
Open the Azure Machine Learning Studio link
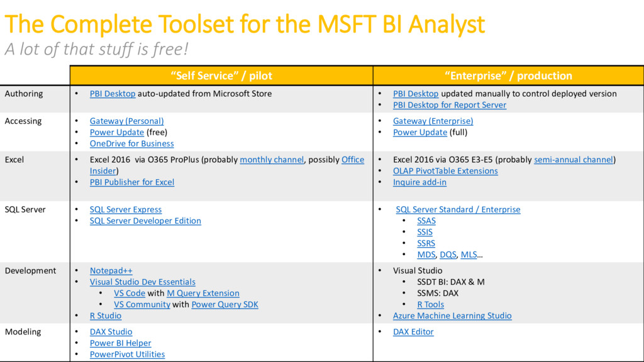pyautogui.click(x=452, y=315)
